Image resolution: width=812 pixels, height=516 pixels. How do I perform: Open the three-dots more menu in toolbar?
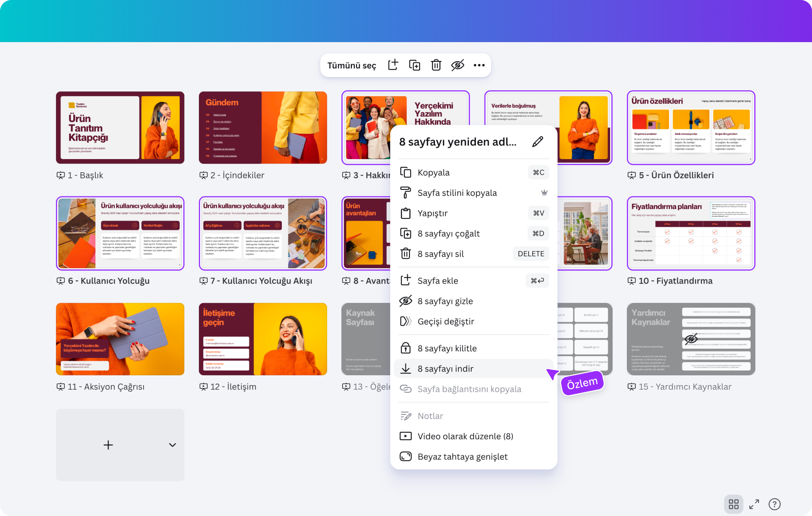click(479, 65)
